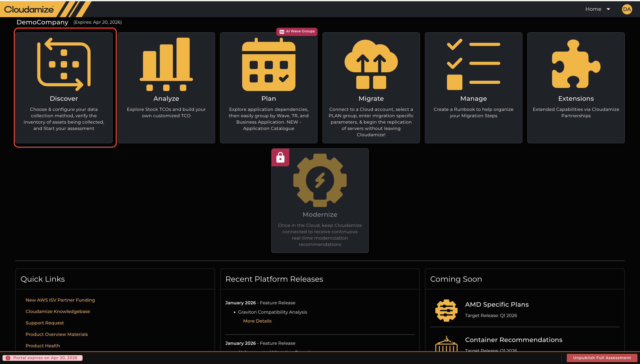Click the Discover arrows-and-grid icon
640x364 pixels.
point(64,64)
